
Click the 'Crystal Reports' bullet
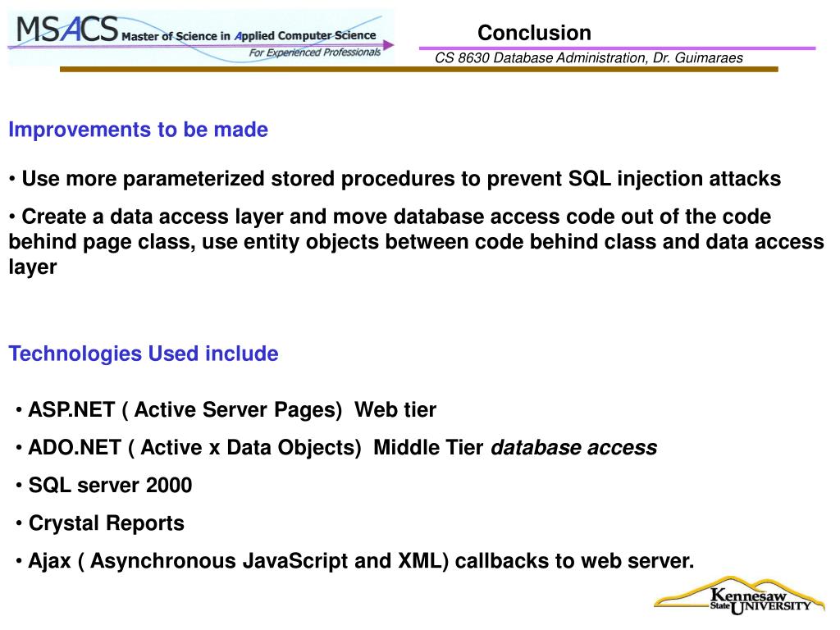click(100, 523)
